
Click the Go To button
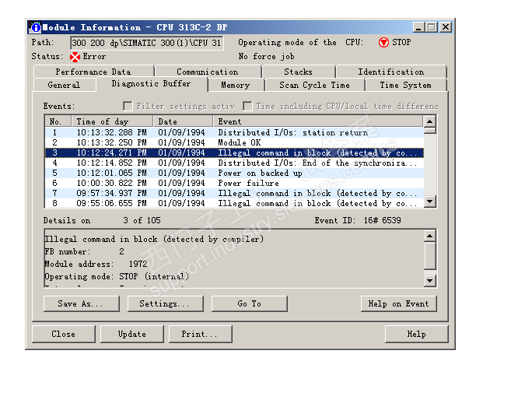point(250,303)
